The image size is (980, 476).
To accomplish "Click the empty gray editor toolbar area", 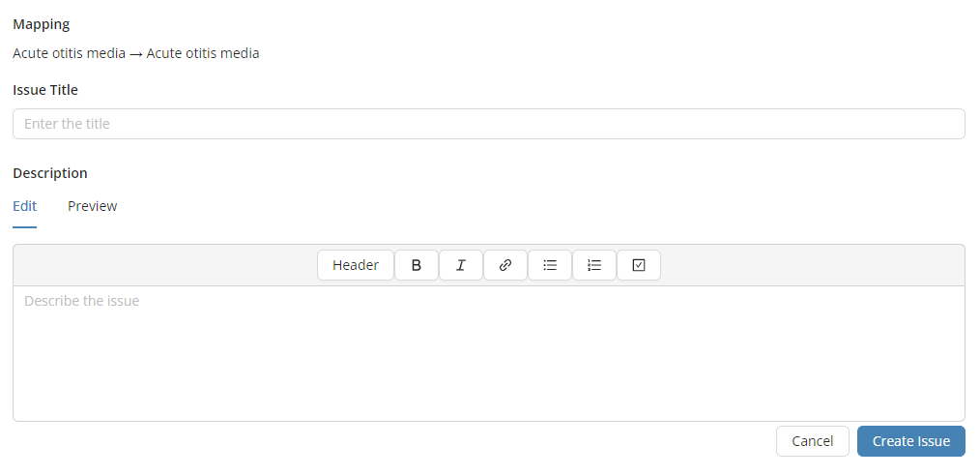I will [x=164, y=265].
